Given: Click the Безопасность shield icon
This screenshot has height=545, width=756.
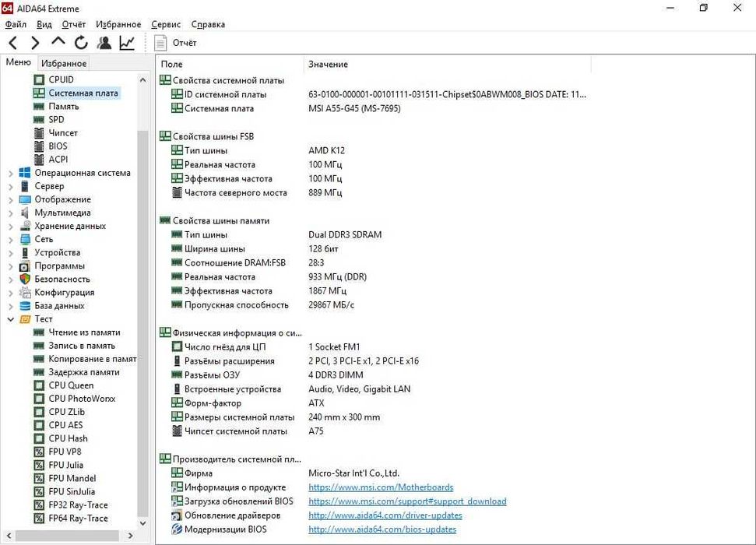Looking at the screenshot, I should click(x=25, y=280).
